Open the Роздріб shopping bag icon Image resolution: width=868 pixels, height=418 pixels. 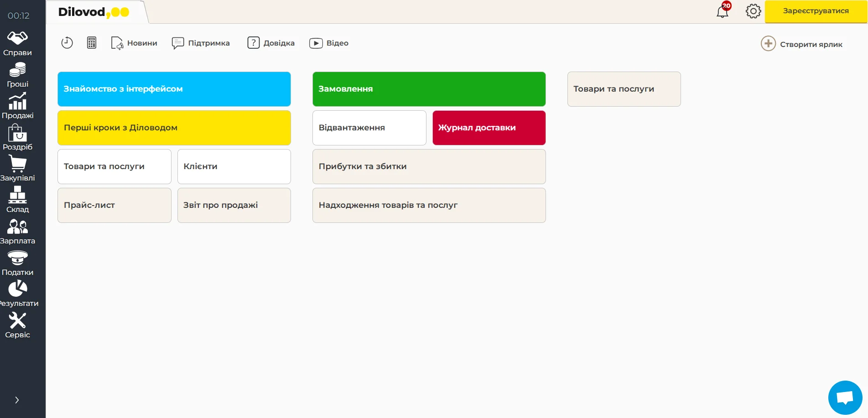click(x=17, y=133)
